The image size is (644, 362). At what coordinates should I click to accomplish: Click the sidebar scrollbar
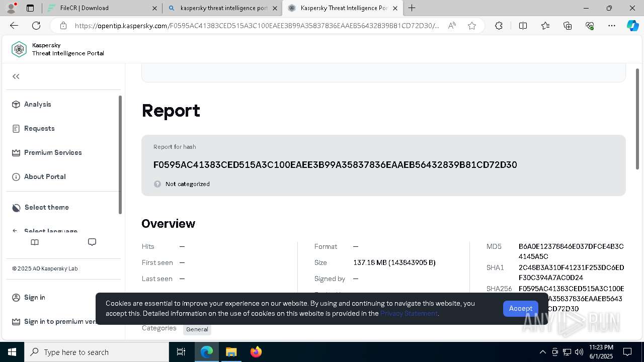coord(120,155)
